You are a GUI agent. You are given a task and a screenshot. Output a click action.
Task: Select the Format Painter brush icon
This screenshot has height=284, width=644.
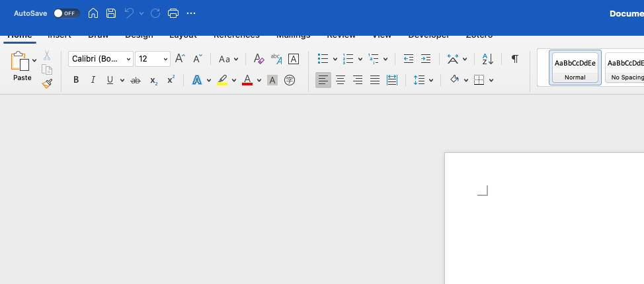coord(47,83)
